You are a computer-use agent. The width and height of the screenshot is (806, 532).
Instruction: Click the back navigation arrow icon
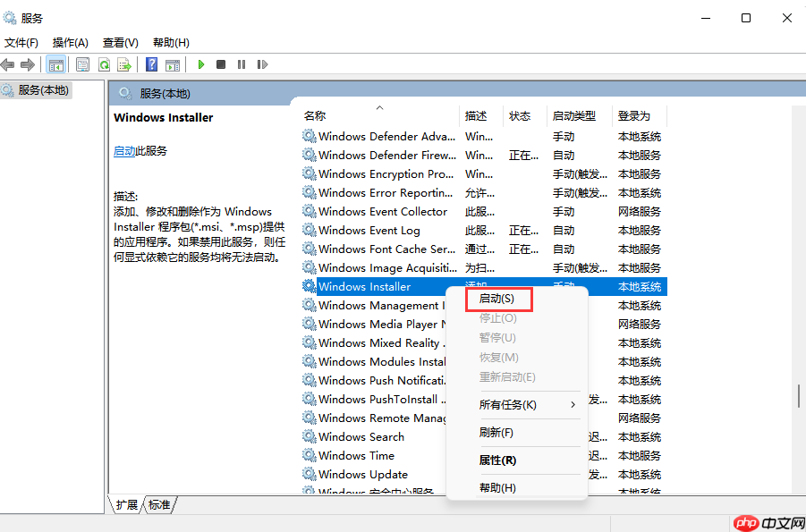pyautogui.click(x=9, y=63)
